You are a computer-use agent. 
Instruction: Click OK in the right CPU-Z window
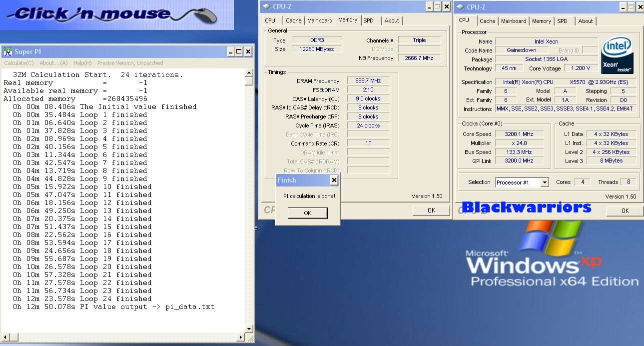point(625,211)
